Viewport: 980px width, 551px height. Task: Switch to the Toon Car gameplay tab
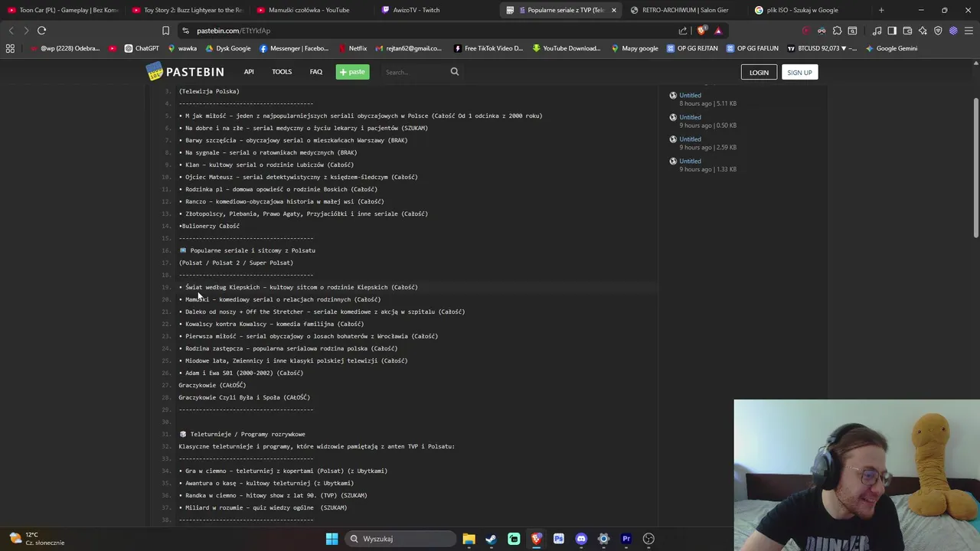click(x=63, y=10)
